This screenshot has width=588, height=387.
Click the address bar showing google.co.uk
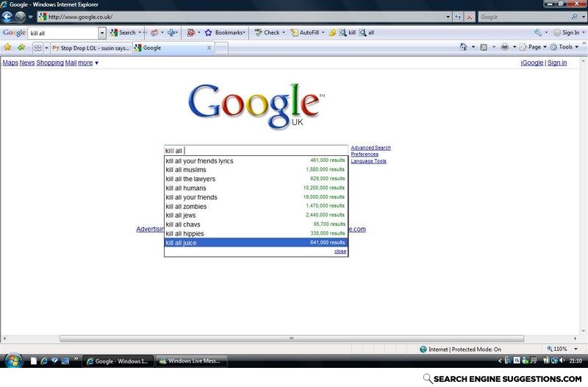[x=240, y=17]
